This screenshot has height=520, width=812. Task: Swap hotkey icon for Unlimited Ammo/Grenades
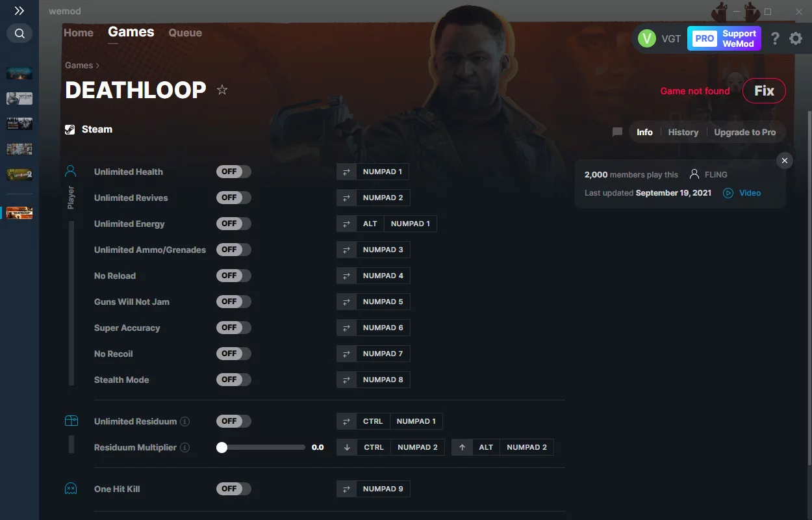tap(346, 250)
